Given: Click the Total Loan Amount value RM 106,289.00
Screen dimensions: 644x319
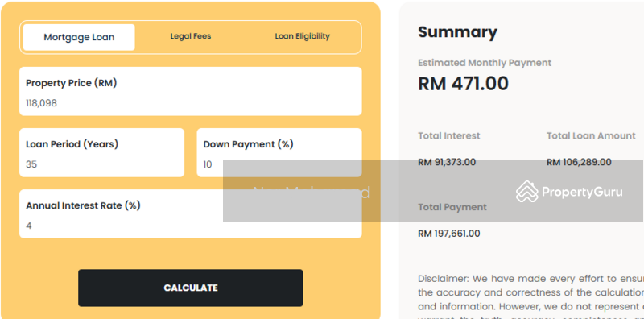Looking at the screenshot, I should [x=579, y=162].
